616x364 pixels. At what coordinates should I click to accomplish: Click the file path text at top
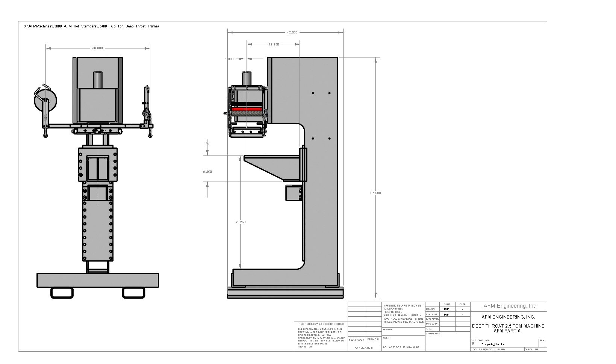92,26
